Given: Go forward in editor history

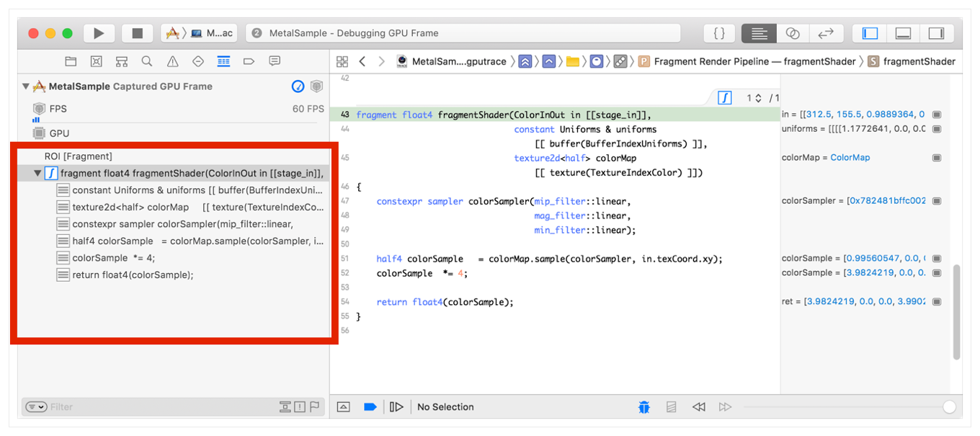Looking at the screenshot, I should click(381, 61).
